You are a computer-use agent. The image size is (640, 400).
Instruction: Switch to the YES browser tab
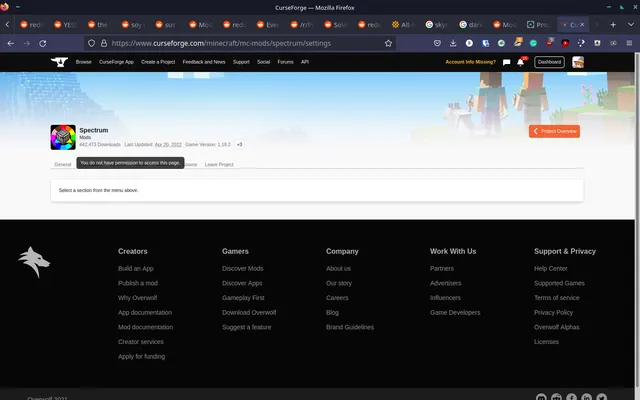(65, 25)
